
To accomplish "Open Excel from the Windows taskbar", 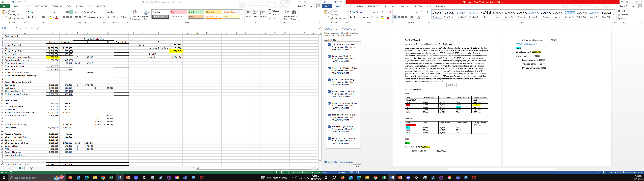I will (111, 178).
